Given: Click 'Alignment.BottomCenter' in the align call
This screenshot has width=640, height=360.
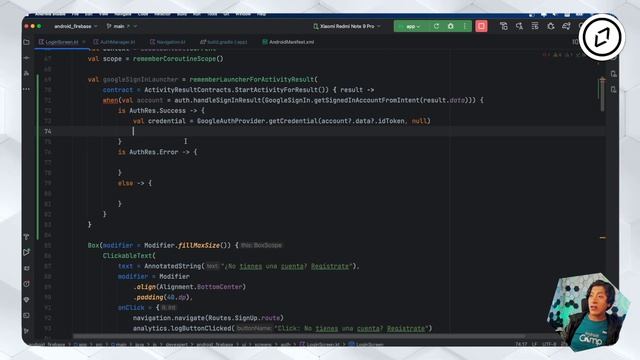Looking at the screenshot, I should coord(201,287).
